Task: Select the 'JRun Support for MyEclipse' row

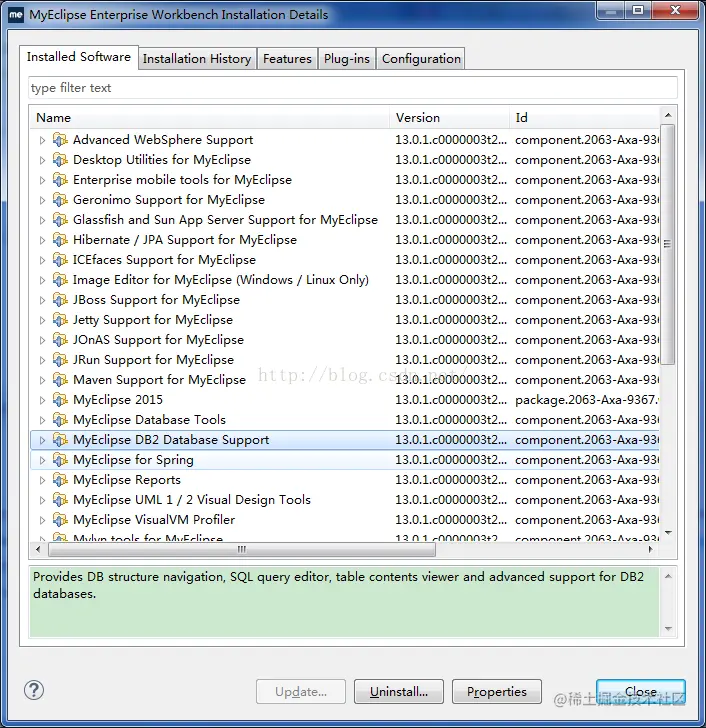Action: (x=345, y=360)
